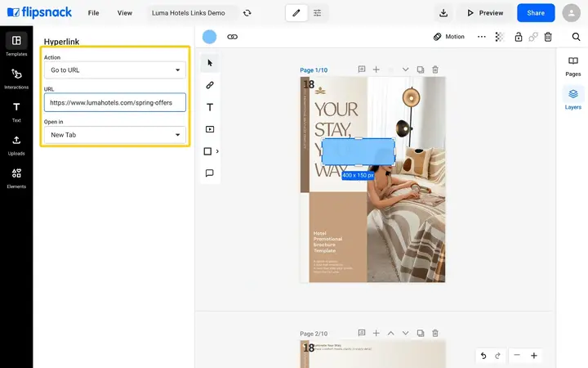
Task: Click the Page 2/10 label
Action: coord(314,334)
